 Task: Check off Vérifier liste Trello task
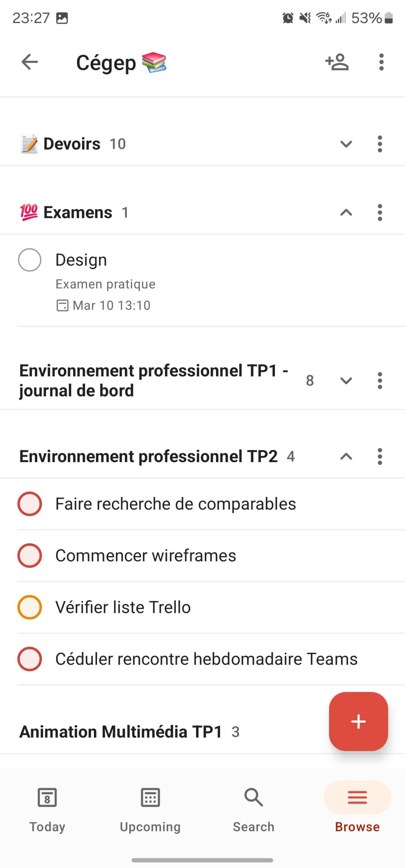[x=30, y=607]
